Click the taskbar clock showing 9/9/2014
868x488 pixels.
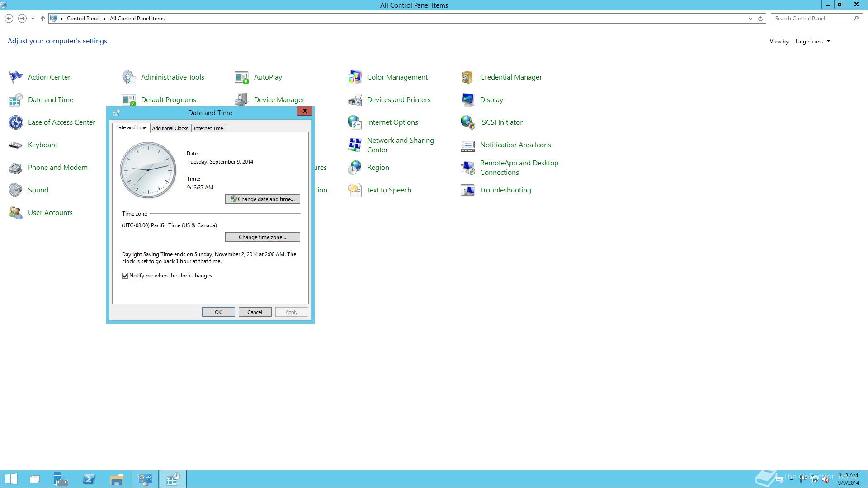click(848, 479)
